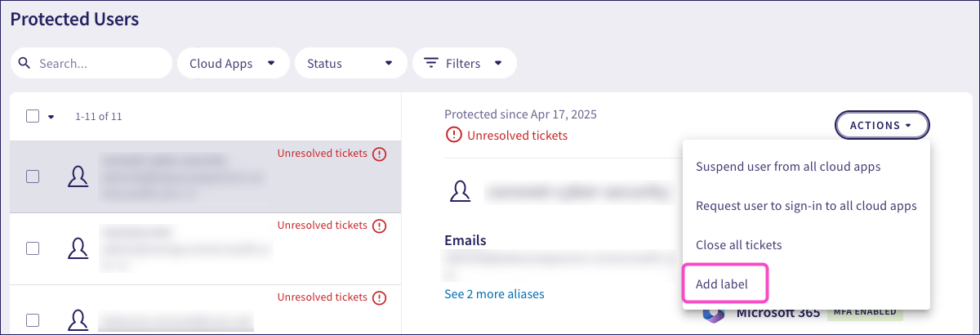The width and height of the screenshot is (980, 335).
Task: Click the first user's avatar icon
Action: 78,176
